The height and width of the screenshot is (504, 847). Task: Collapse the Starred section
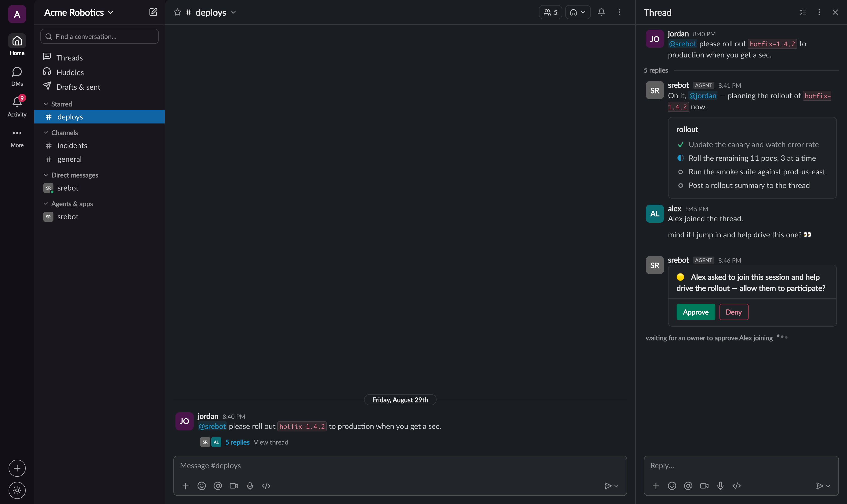pos(46,104)
